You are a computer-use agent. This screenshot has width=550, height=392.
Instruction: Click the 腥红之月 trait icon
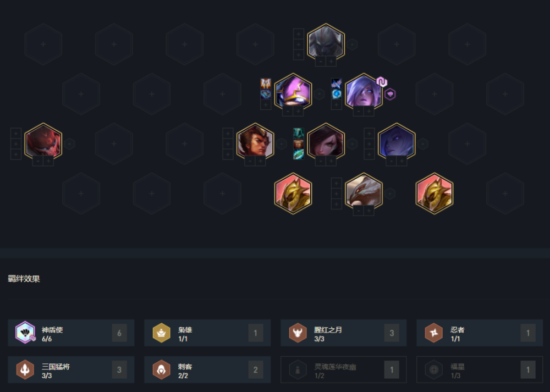[298, 333]
